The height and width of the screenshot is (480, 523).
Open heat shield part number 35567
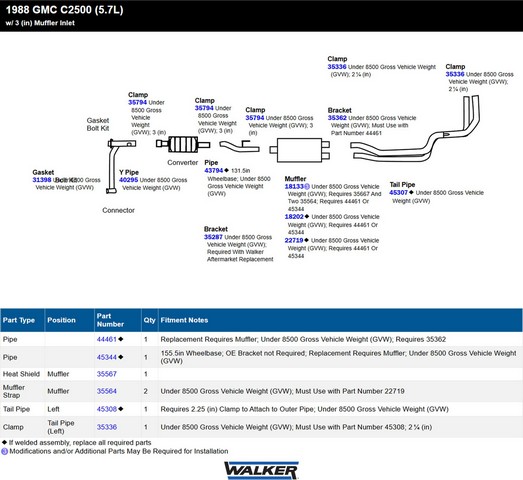click(x=106, y=374)
